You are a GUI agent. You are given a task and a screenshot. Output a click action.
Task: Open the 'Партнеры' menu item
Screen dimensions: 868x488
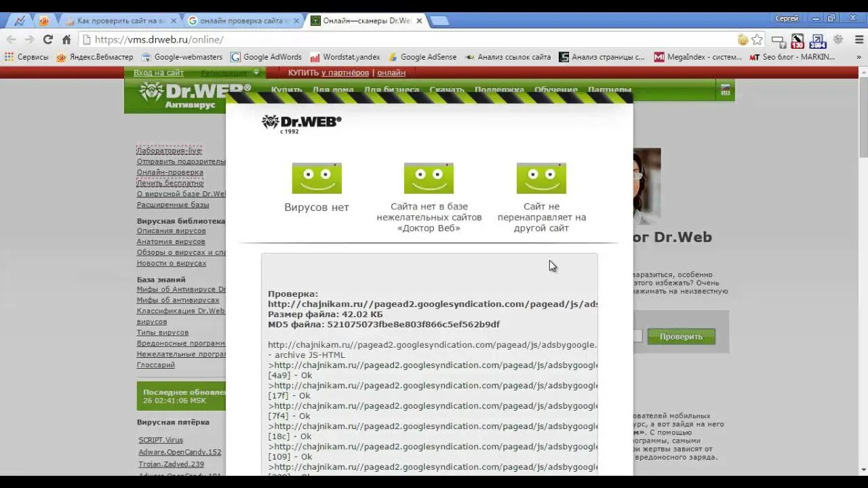610,89
